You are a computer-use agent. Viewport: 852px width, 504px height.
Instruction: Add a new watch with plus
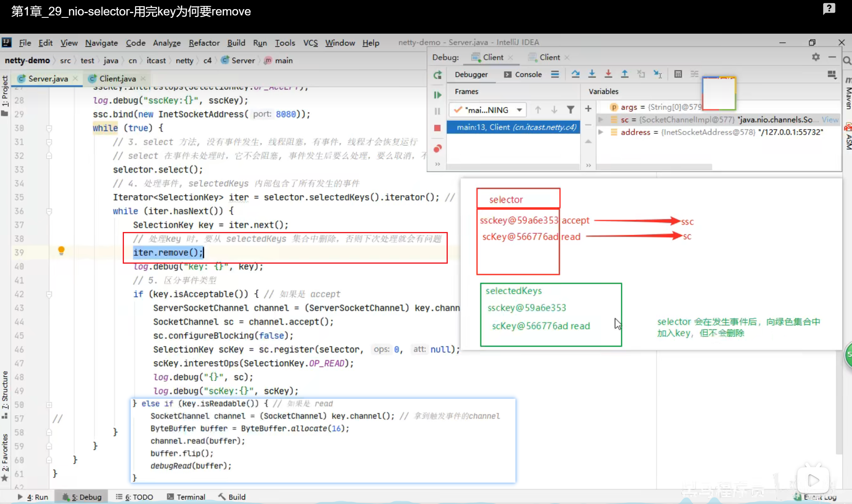pyautogui.click(x=588, y=108)
